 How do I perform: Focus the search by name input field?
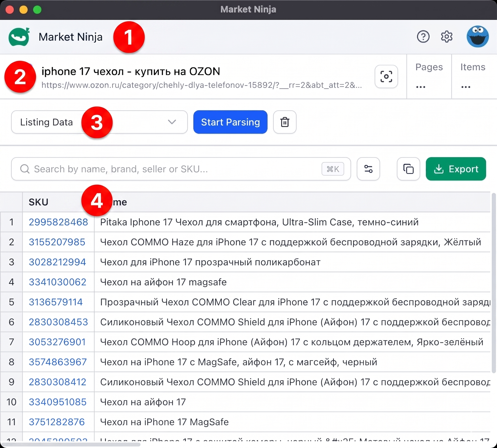coord(181,169)
